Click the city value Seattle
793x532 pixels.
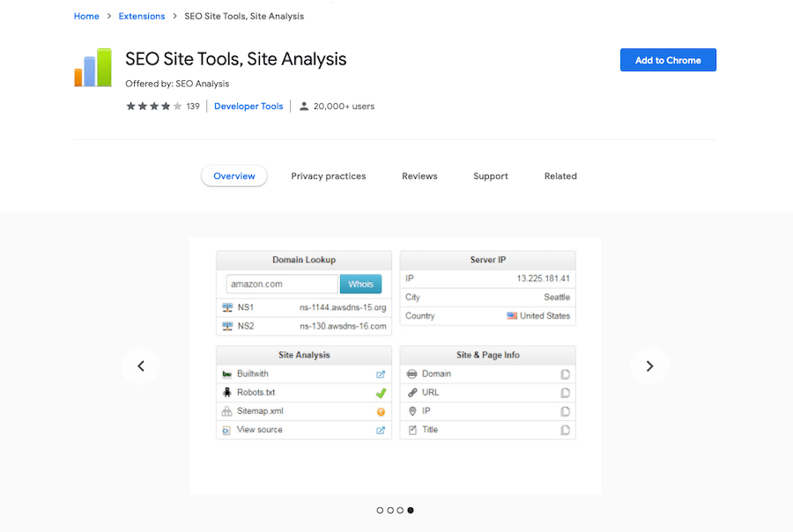(557, 298)
